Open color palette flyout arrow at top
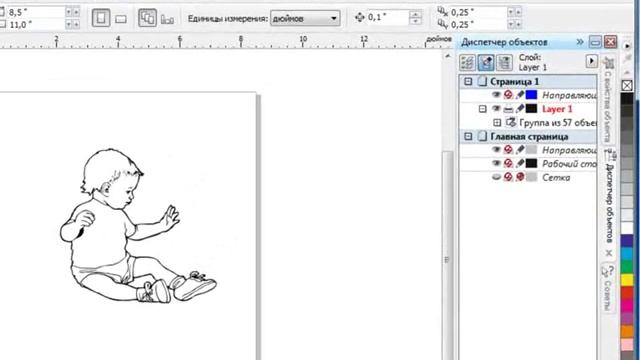This screenshot has width=640, height=360. tap(627, 46)
